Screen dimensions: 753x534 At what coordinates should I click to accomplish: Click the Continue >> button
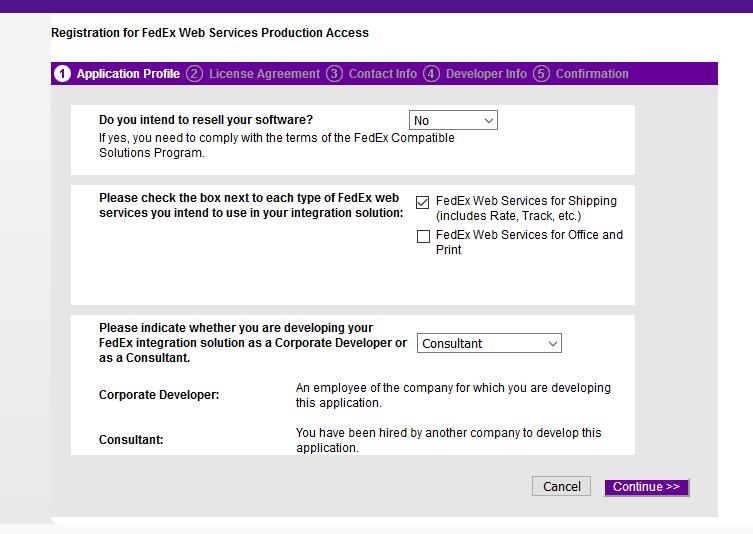646,487
